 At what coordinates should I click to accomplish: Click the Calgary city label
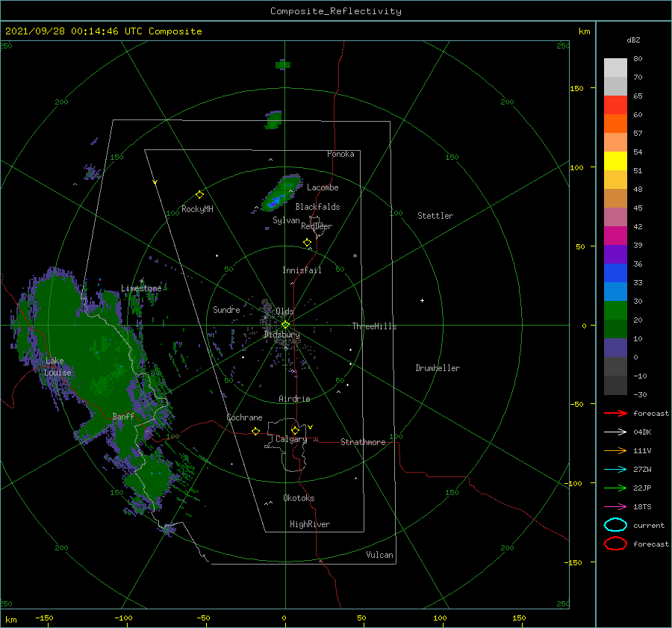[x=291, y=439]
